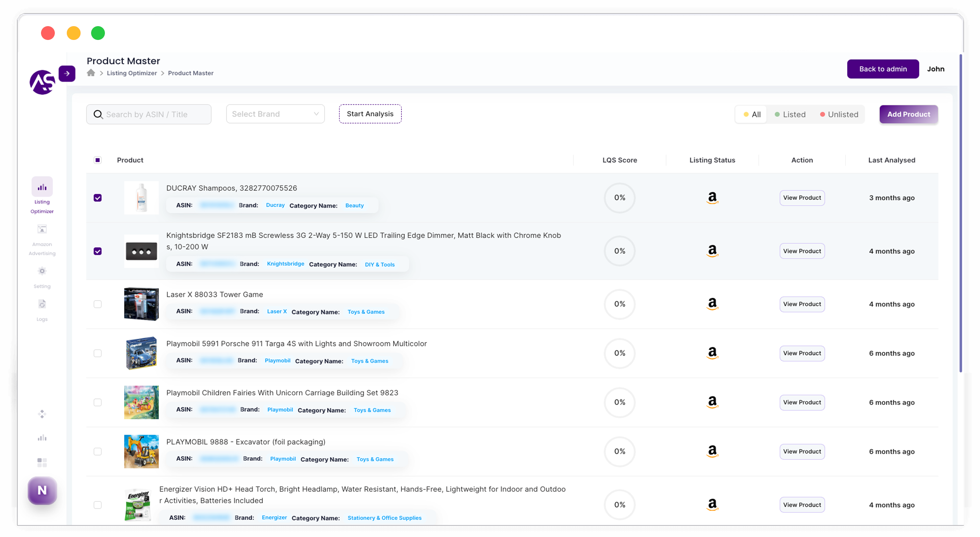View Product for DUCRAY Shampoos
Viewport: 980px width, 537px height.
click(x=802, y=198)
